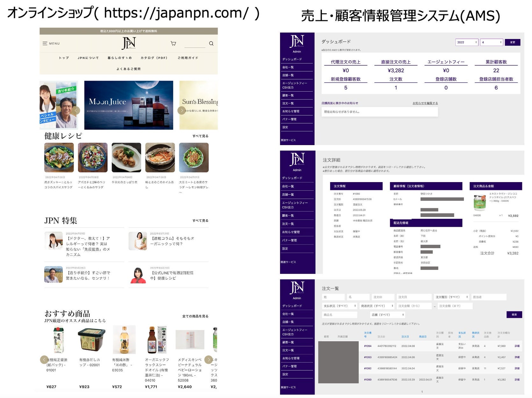This screenshot has height=398, width=532.
Task: Focus the 注文ID field in the order list filters
Action: click(383, 297)
